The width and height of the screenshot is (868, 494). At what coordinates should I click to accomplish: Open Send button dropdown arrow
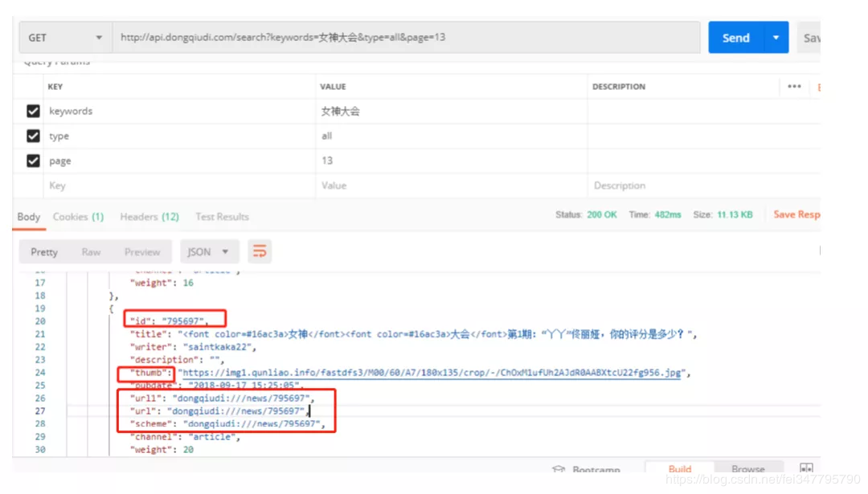tap(776, 38)
